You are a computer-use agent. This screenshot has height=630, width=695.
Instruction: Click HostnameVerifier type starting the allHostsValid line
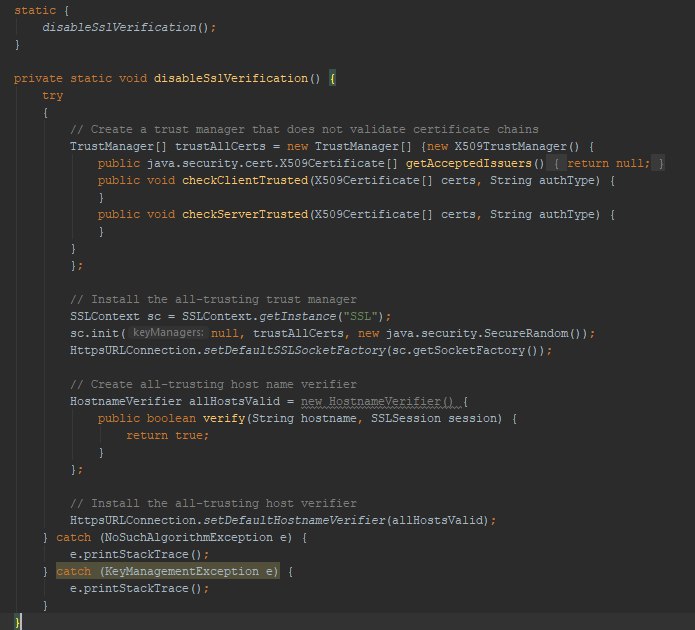click(x=126, y=402)
